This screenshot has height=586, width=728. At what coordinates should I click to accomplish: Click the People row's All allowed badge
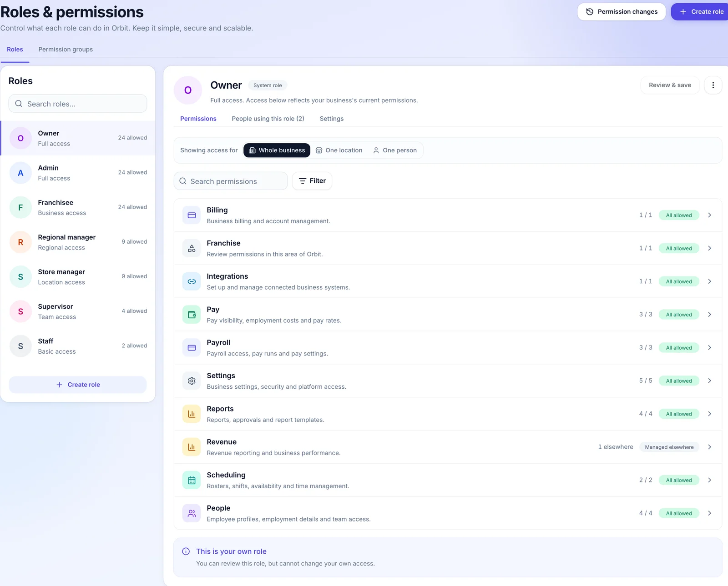[679, 513]
